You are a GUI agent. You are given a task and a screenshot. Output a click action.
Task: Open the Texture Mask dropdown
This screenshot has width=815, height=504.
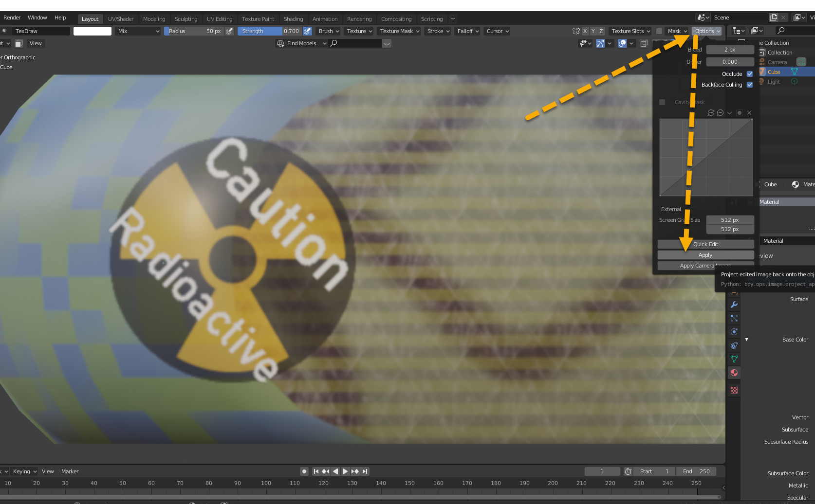click(400, 31)
